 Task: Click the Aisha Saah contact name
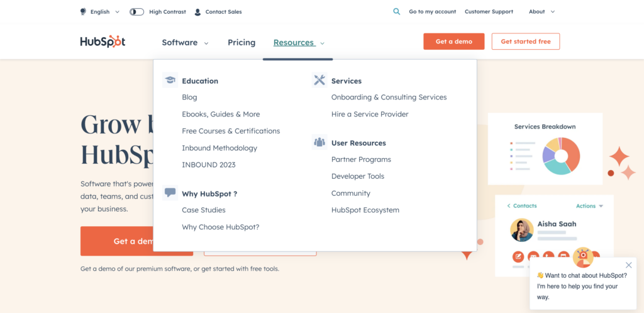557,224
